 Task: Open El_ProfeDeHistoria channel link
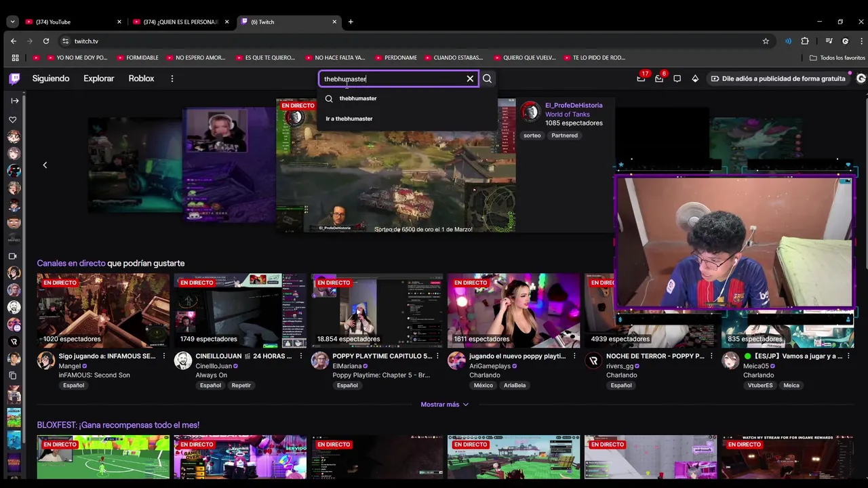tap(574, 106)
